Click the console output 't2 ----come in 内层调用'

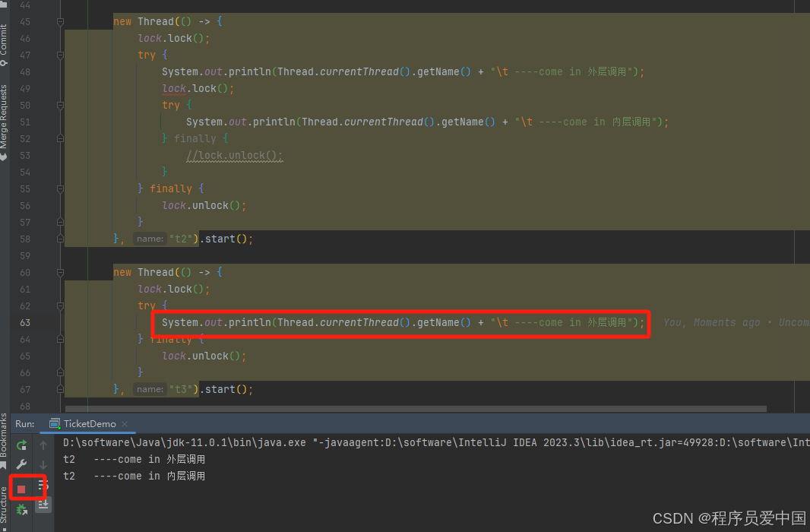click(134, 476)
